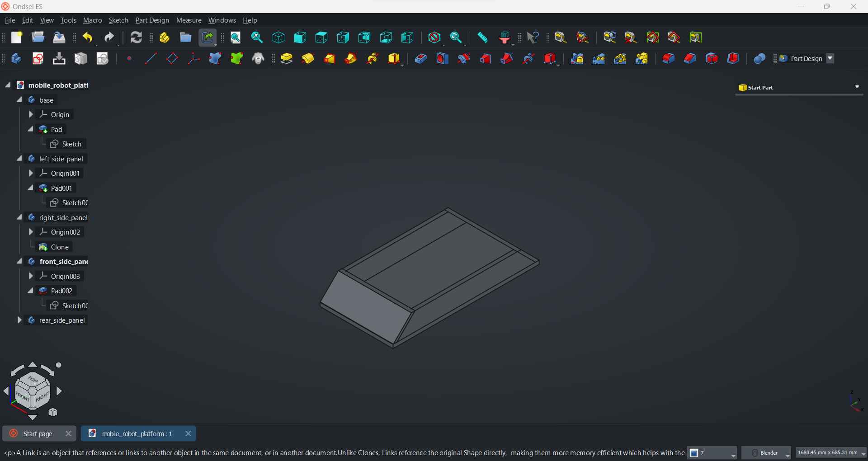Click the Make Link icon
This screenshot has height=461, width=868.
208,38
